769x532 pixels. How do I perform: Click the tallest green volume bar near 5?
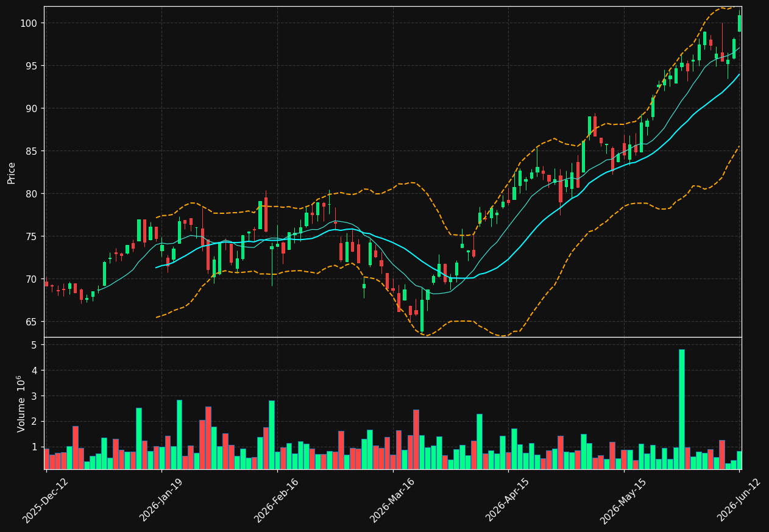681,409
